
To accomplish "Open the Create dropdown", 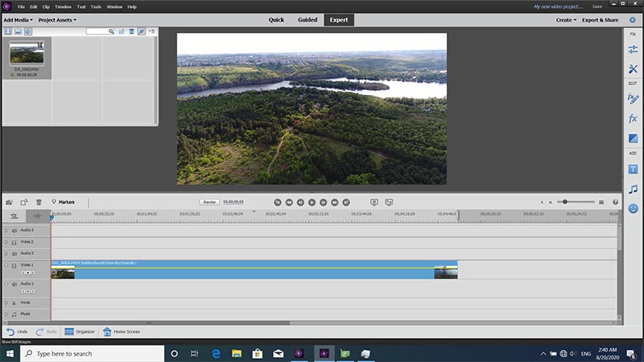I will point(566,19).
